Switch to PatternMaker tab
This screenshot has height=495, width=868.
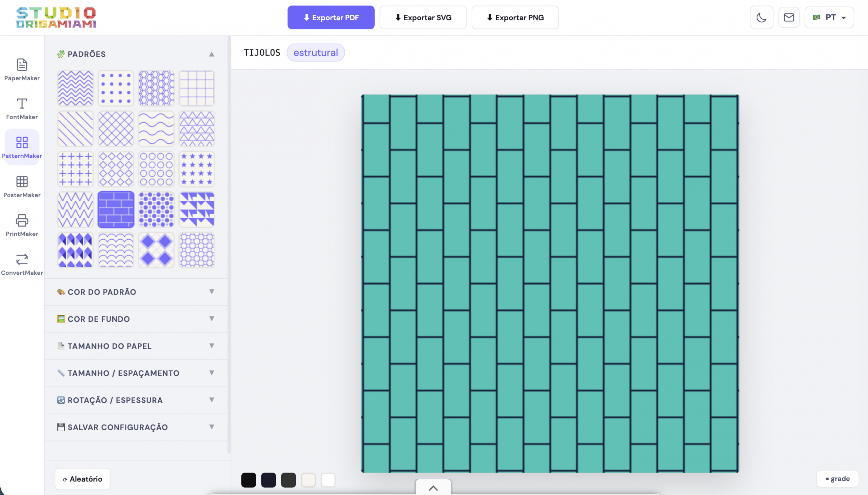[22, 147]
